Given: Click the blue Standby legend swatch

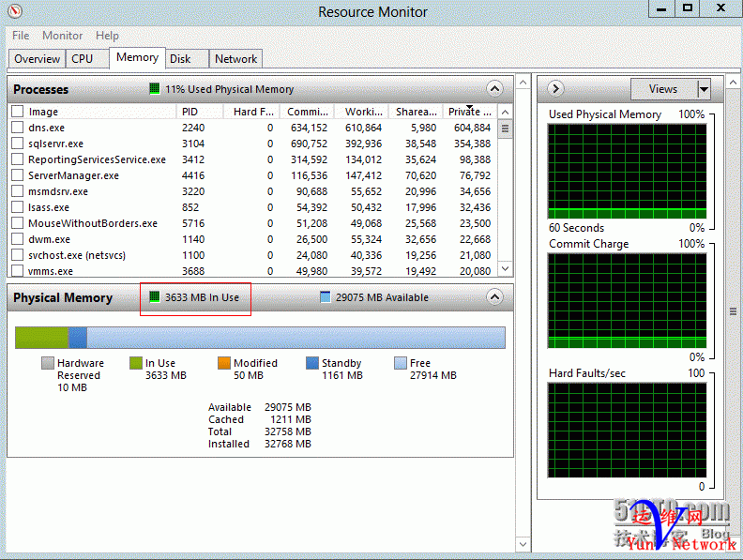Looking at the screenshot, I should click(x=311, y=363).
